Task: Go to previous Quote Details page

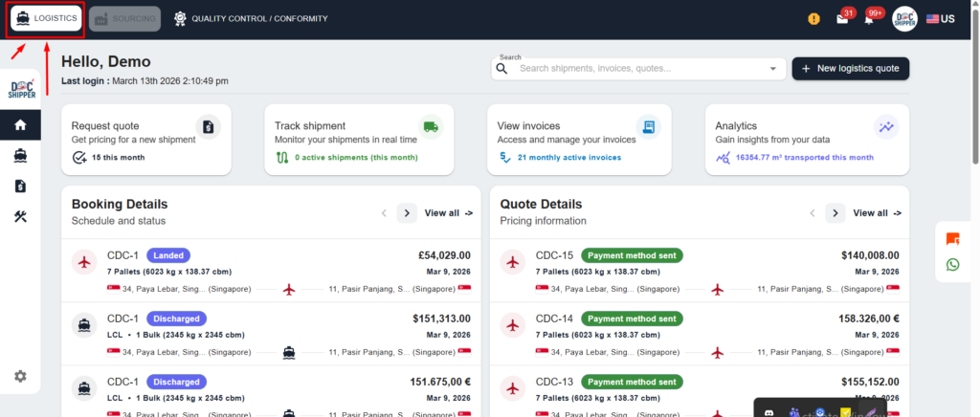Action: pyautogui.click(x=813, y=213)
